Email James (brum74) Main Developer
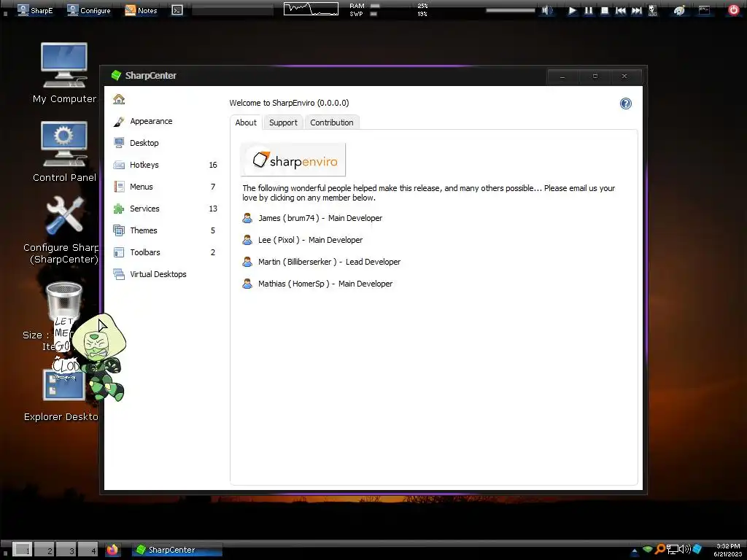This screenshot has width=747, height=560. pos(320,218)
